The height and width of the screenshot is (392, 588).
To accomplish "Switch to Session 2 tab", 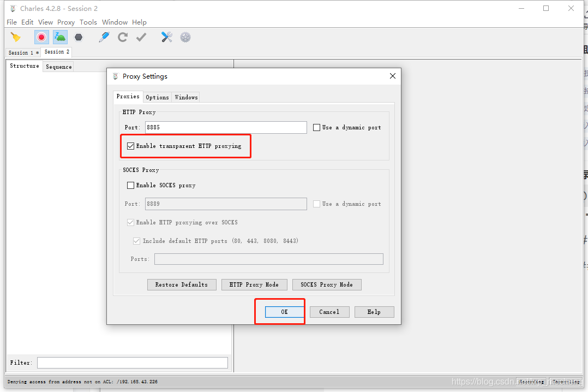I will pyautogui.click(x=57, y=52).
